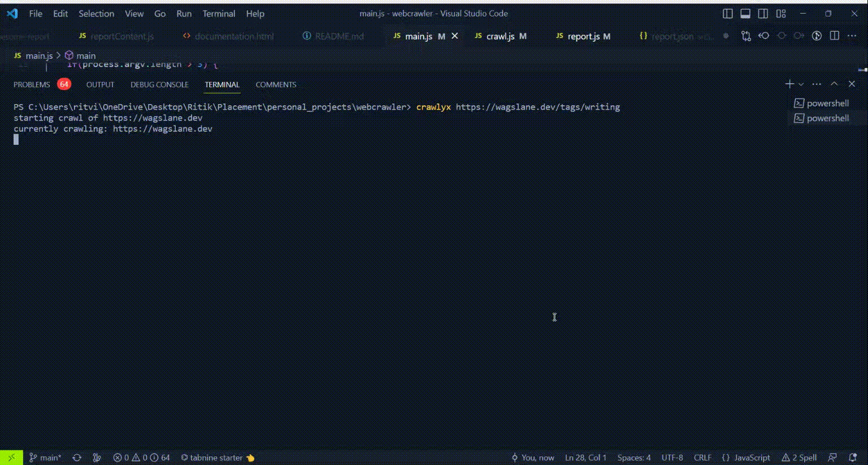Open the README.md tab
Image resolution: width=868 pixels, height=465 pixels.
(x=333, y=36)
